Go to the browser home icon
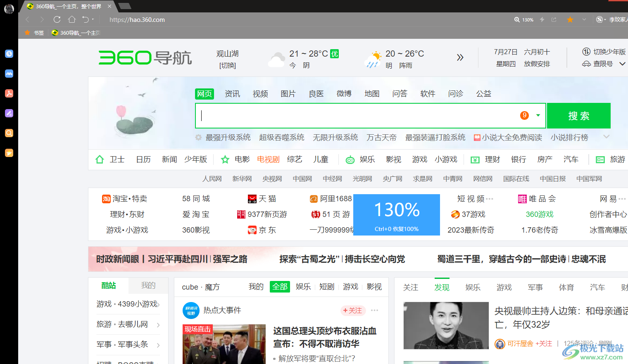628x364 pixels. click(x=72, y=19)
